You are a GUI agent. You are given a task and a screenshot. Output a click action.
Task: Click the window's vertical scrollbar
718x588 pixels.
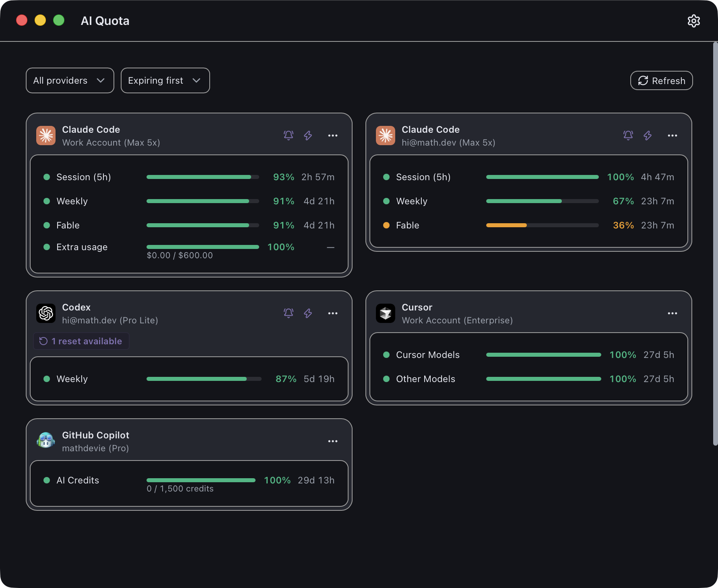coord(715,244)
